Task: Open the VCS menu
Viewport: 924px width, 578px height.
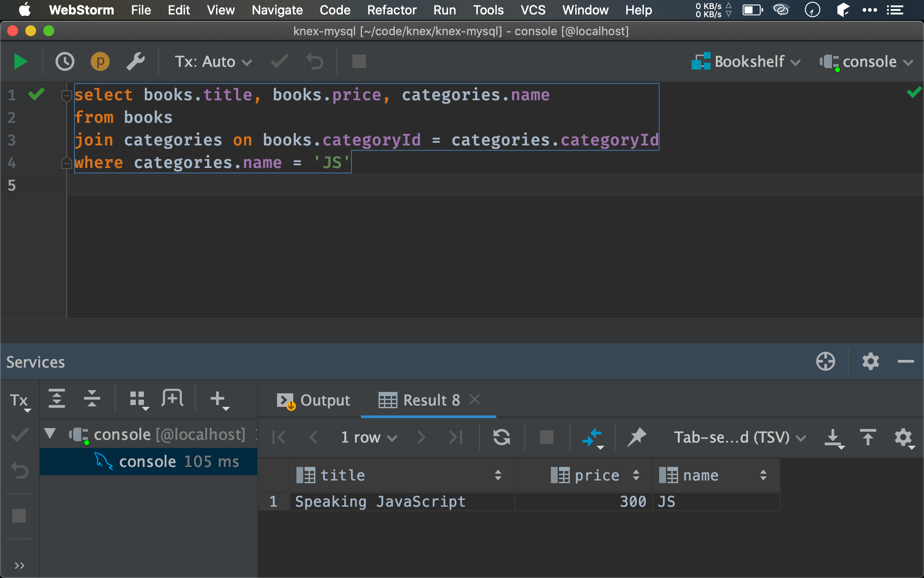Action: pos(533,10)
